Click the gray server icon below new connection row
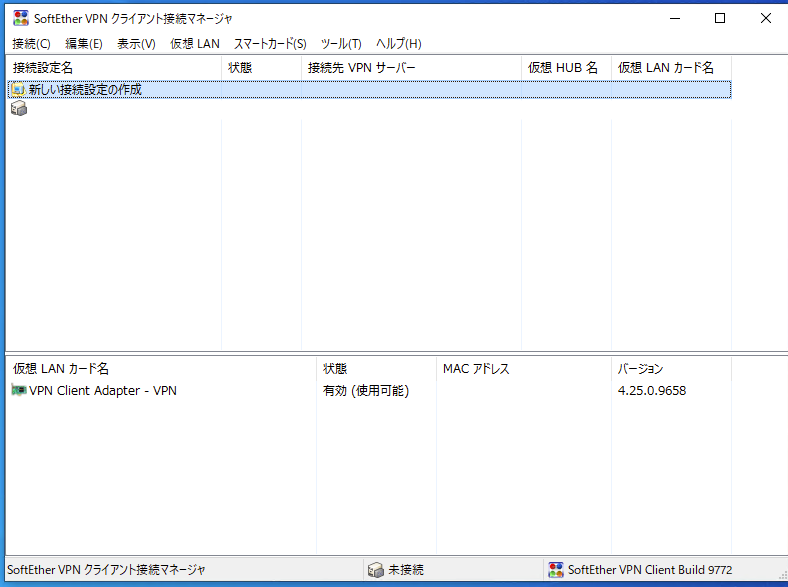This screenshot has width=788, height=587. pos(19,108)
